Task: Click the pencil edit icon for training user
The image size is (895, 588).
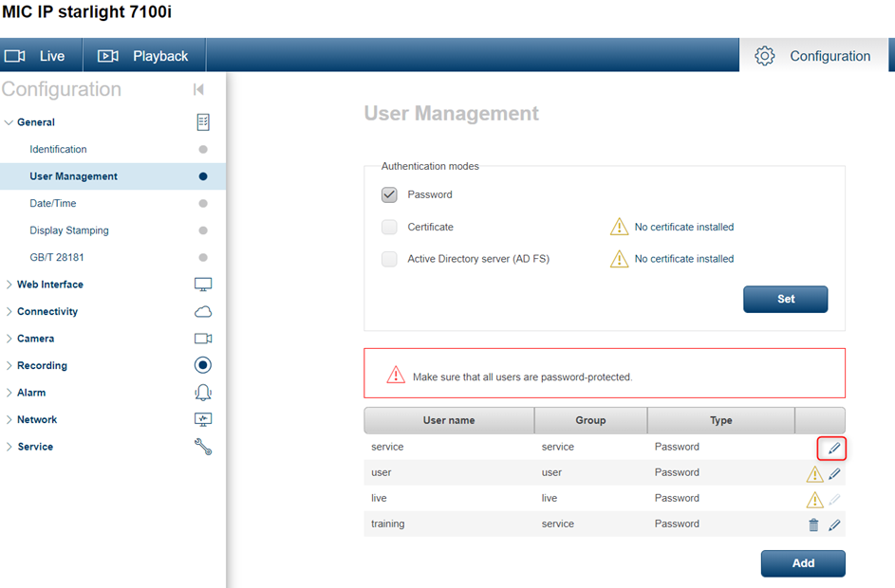Action: pos(834,524)
